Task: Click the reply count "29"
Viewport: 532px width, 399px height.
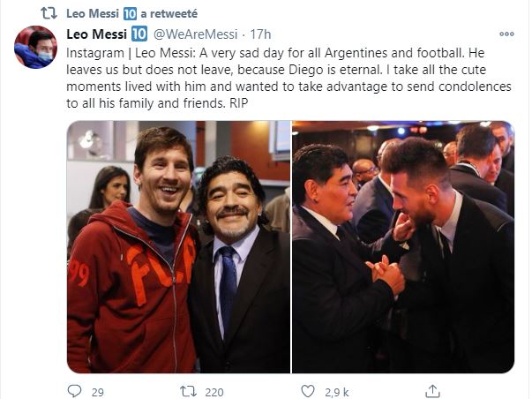Action: (98, 390)
